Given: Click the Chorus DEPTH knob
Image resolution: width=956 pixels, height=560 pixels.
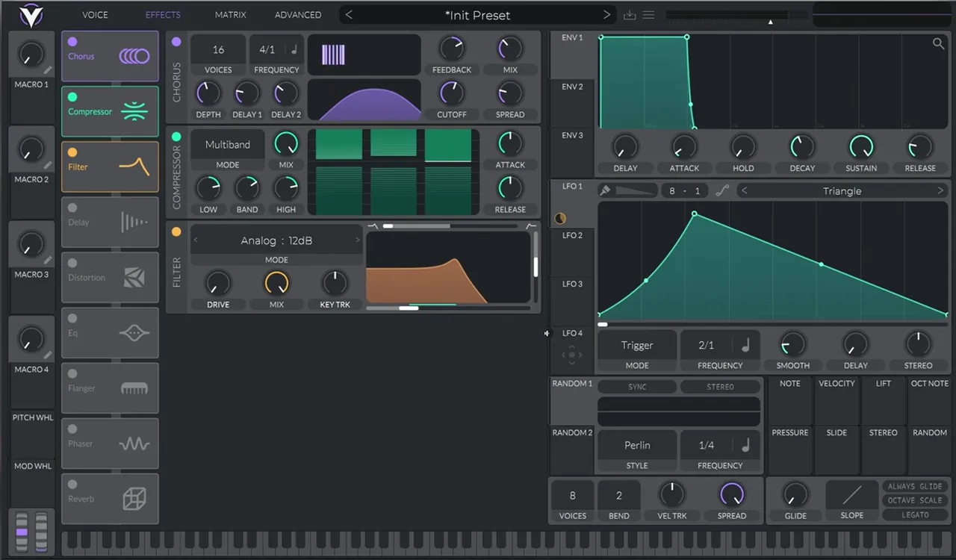Looking at the screenshot, I should pos(208,93).
